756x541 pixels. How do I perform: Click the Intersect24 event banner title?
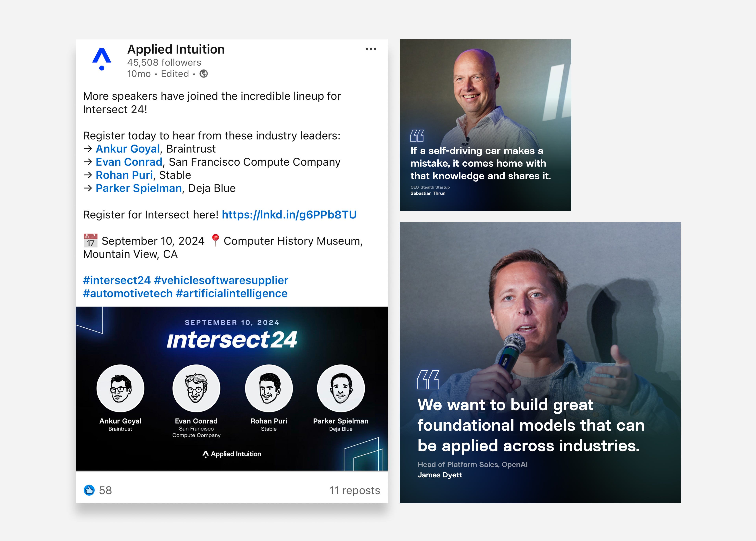click(x=232, y=340)
